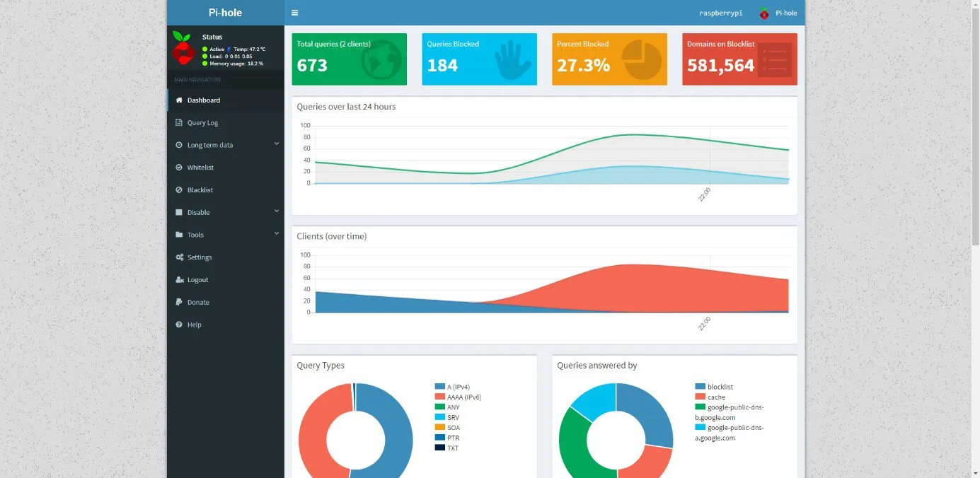Click the Whitelist check-circle icon
Screen dimensions: 980x478
click(179, 168)
